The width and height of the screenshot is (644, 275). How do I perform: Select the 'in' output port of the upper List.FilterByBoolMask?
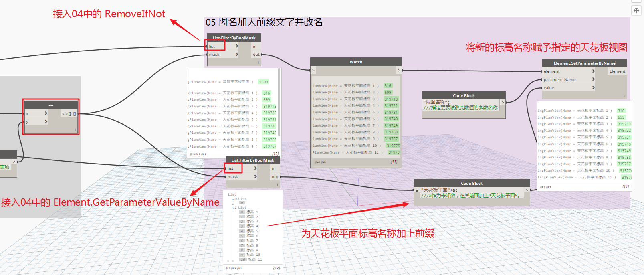pyautogui.click(x=256, y=46)
